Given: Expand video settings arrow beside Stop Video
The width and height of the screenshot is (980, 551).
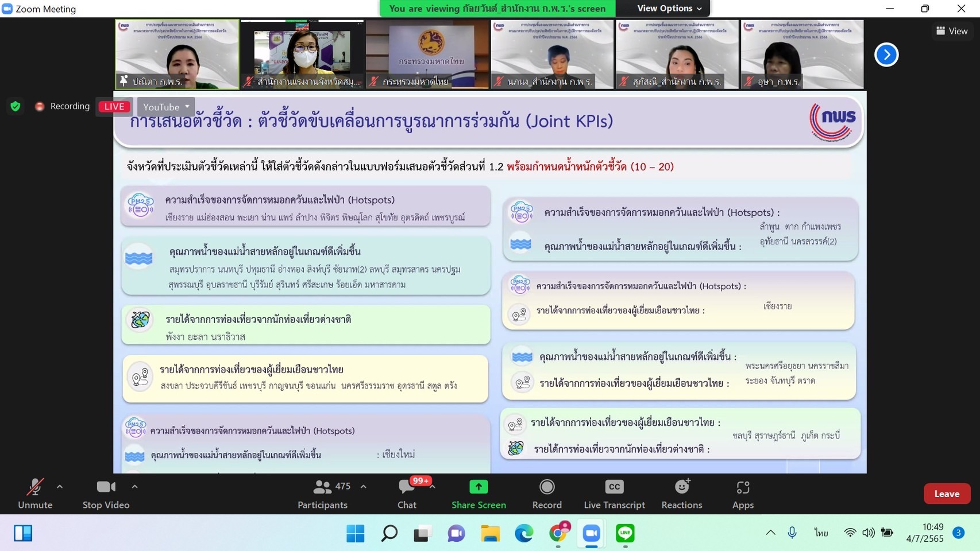Looking at the screenshot, I should tap(134, 487).
